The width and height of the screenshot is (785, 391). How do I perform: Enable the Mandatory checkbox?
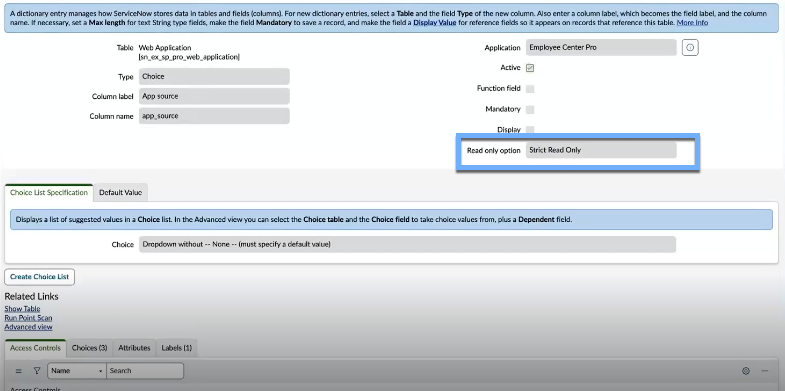[530, 109]
